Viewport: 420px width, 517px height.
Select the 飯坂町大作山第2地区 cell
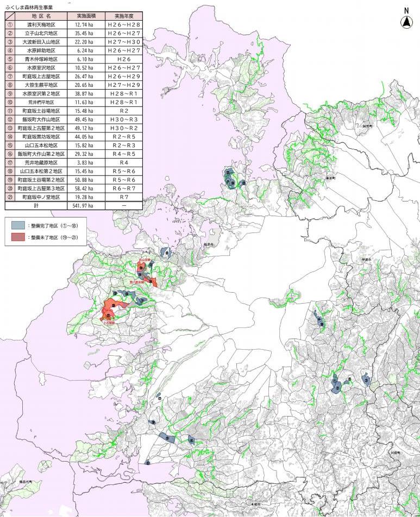(41, 154)
